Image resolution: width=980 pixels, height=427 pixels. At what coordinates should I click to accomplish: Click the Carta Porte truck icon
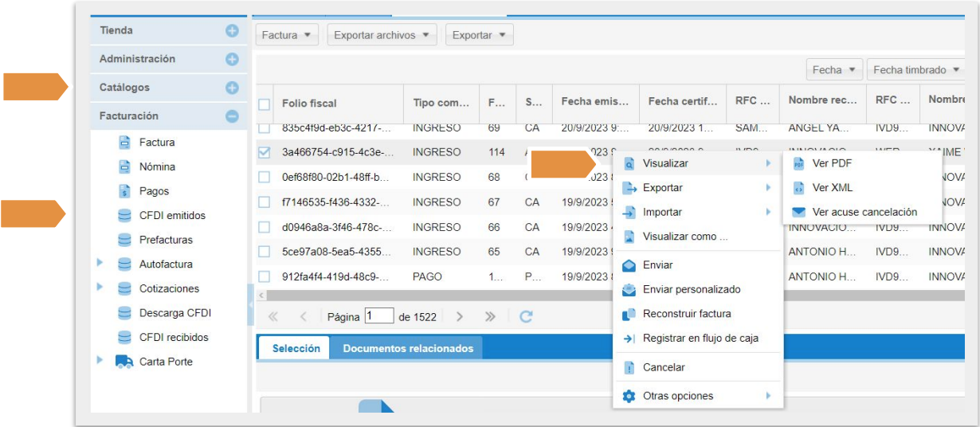pyautogui.click(x=124, y=362)
